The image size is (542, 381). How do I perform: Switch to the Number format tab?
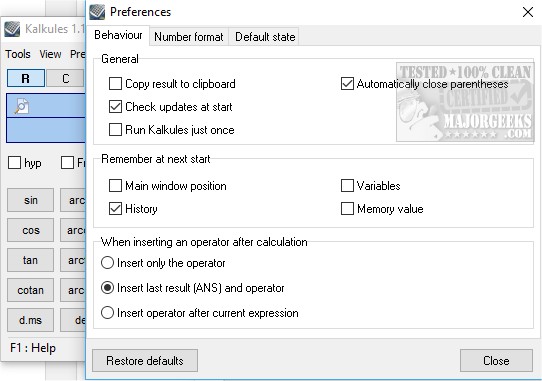click(x=189, y=37)
